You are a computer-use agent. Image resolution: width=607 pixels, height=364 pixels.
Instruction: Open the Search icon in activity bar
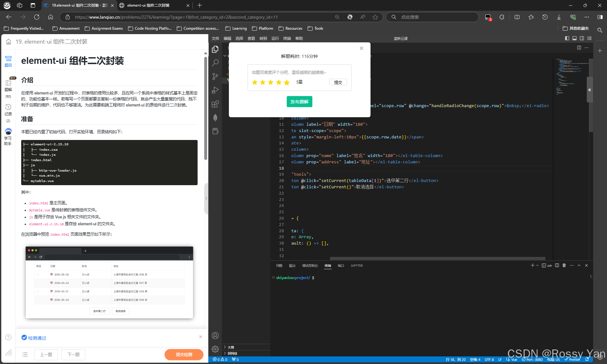[x=215, y=63]
